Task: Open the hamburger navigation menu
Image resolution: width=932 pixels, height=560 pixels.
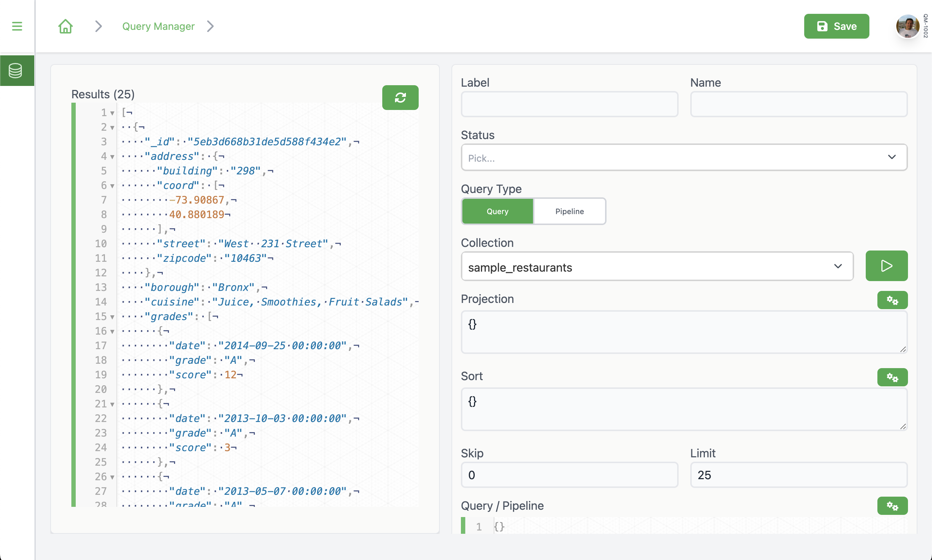Action: click(17, 26)
